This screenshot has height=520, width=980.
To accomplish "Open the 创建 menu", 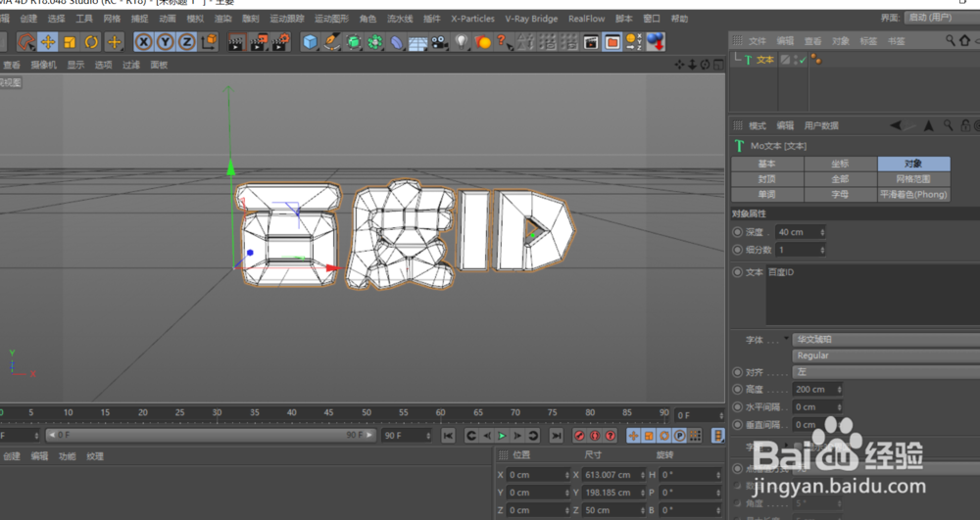I will pyautogui.click(x=28, y=19).
